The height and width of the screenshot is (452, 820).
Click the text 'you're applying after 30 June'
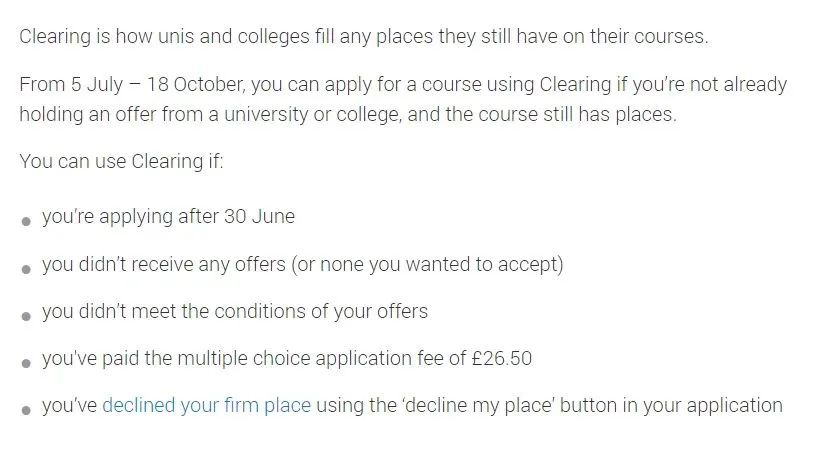pyautogui.click(x=168, y=217)
